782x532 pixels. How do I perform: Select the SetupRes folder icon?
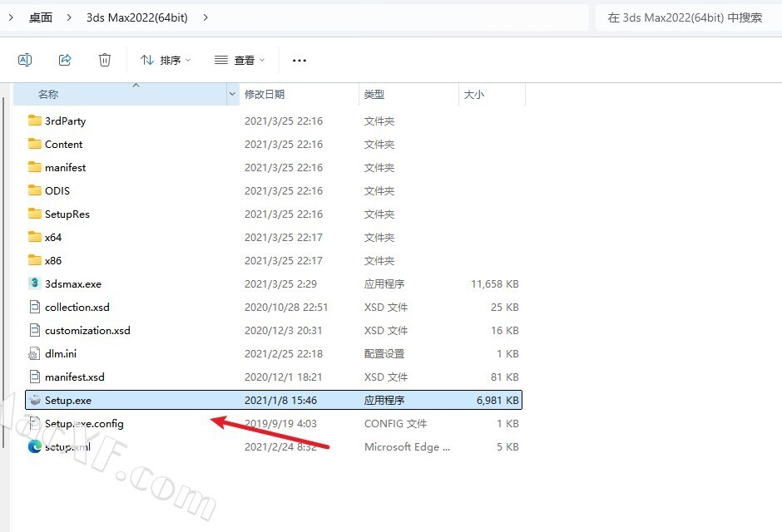[35, 214]
